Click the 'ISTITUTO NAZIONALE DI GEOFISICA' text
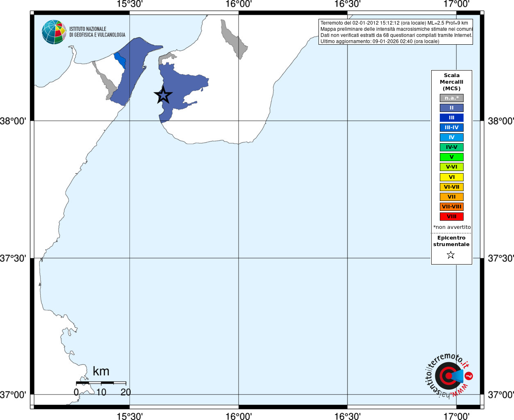Viewport: 514px width, 420px height. tap(97, 32)
